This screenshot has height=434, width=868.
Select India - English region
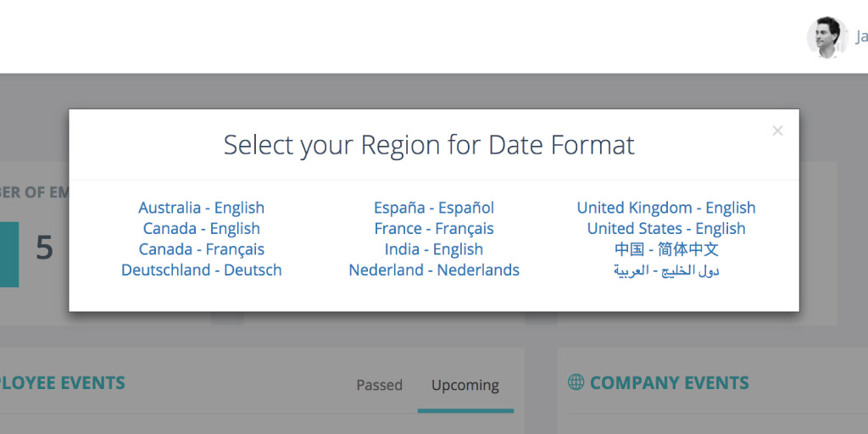pyautogui.click(x=434, y=249)
